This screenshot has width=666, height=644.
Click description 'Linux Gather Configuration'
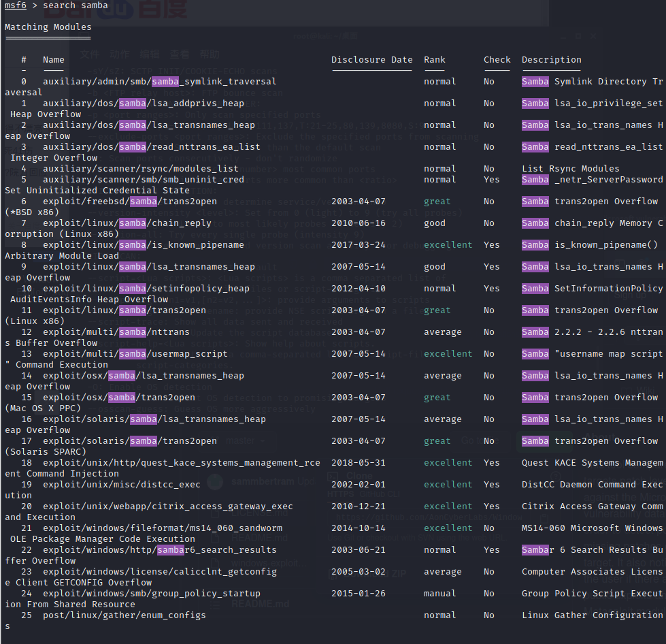coord(592,615)
